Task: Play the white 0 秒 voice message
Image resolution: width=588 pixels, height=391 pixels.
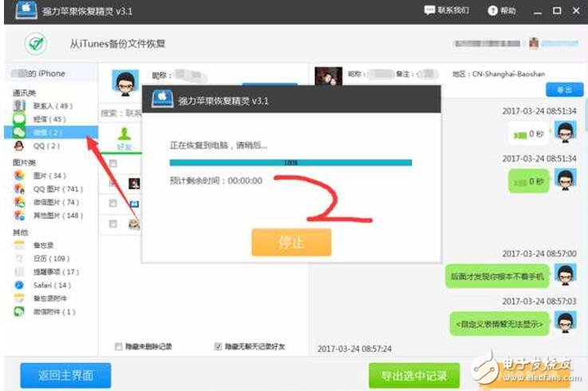Action: pos(529,134)
